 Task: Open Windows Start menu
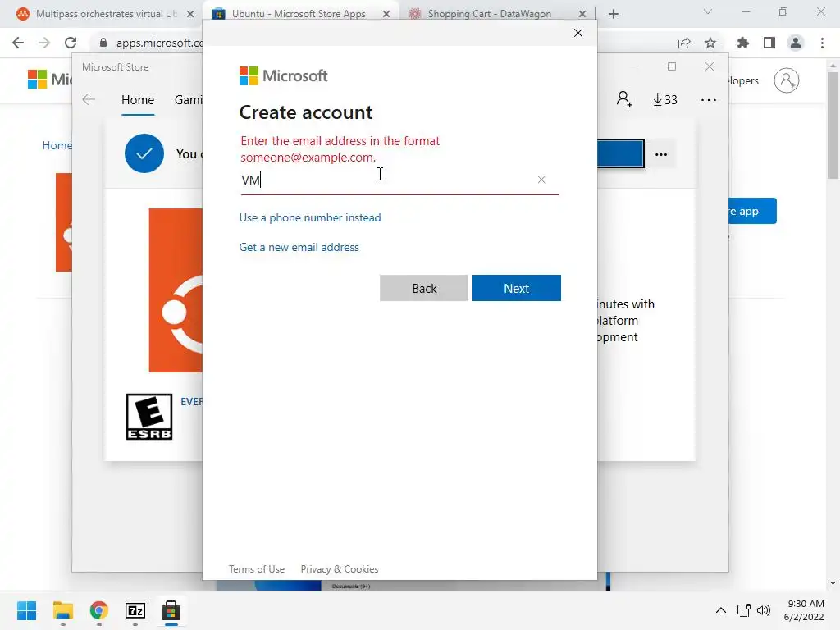(26, 610)
